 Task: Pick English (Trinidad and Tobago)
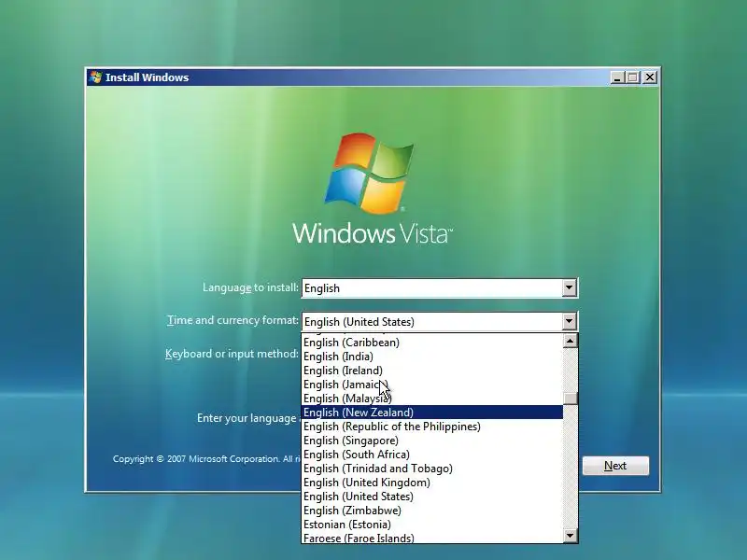432,469
